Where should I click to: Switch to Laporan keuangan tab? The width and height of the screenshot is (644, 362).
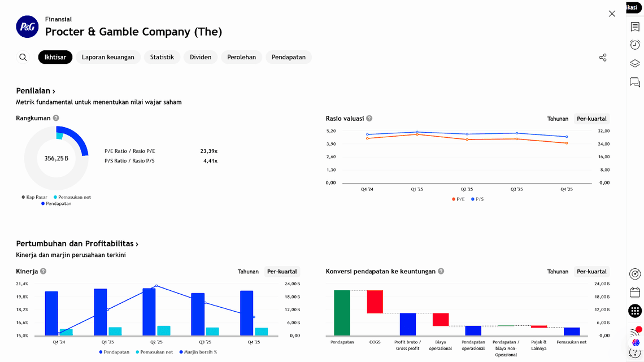(x=108, y=57)
